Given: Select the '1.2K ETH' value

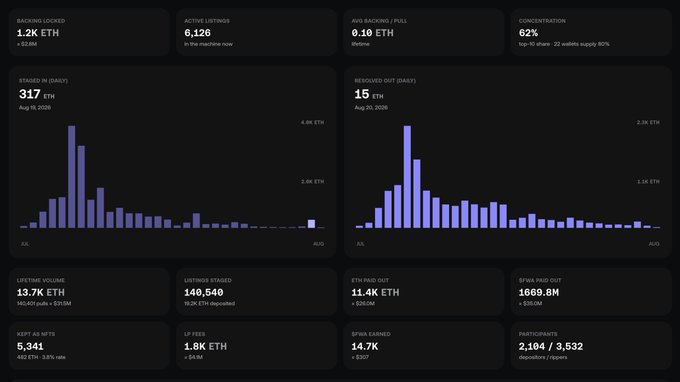Looking at the screenshot, I should point(38,33).
